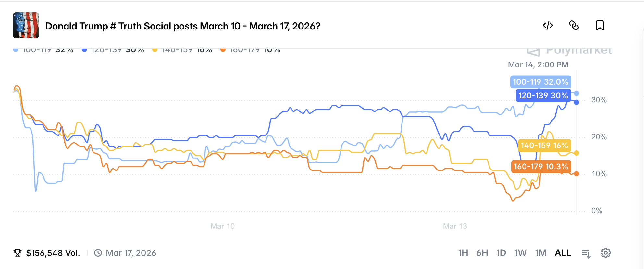Switch the chart to 1D range
This screenshot has height=269, width=644.
click(x=501, y=253)
